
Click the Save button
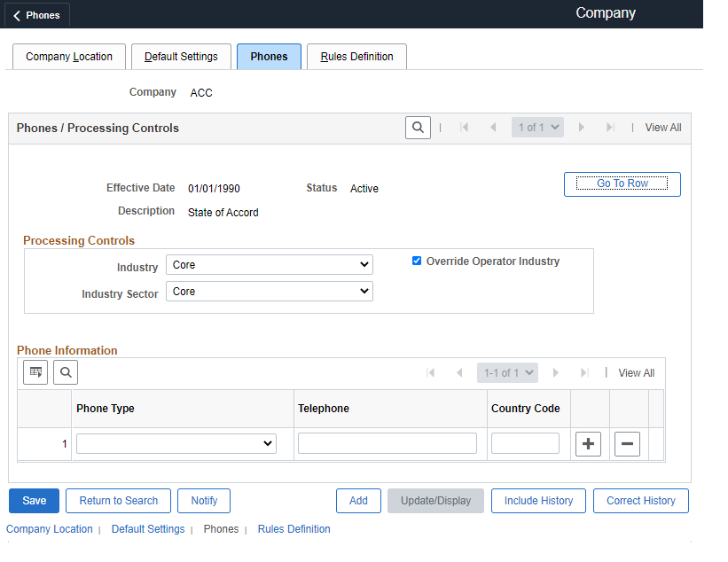34,501
